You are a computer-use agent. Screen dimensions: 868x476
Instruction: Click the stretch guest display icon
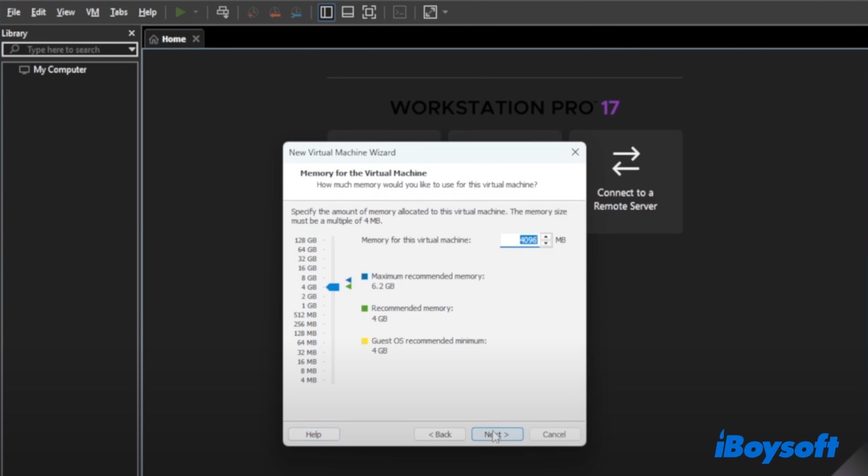click(x=430, y=12)
